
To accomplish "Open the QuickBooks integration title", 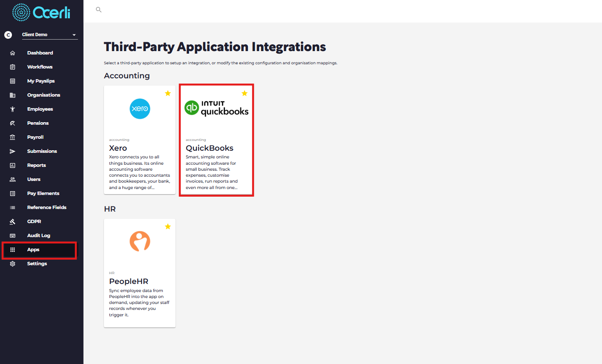I will point(210,148).
